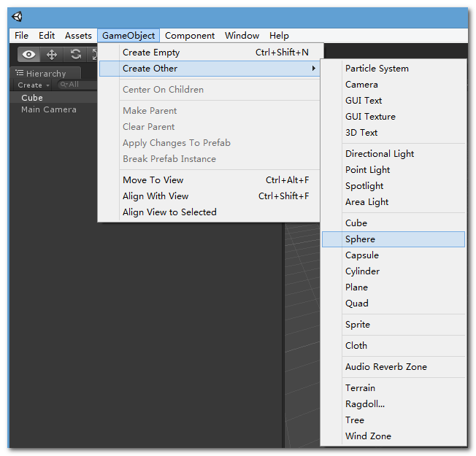Screen dimensions: 476x456
Task: Click the disabled Clear Parent entry
Action: point(210,127)
